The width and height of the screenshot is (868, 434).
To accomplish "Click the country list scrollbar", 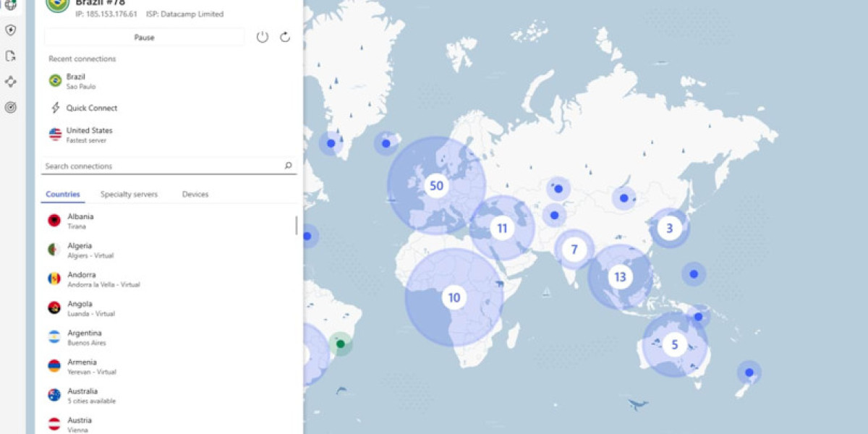I will coord(297,226).
